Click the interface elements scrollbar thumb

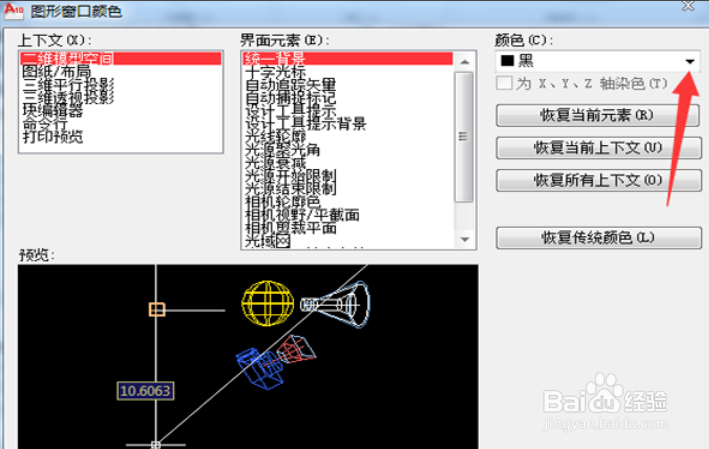(463, 137)
